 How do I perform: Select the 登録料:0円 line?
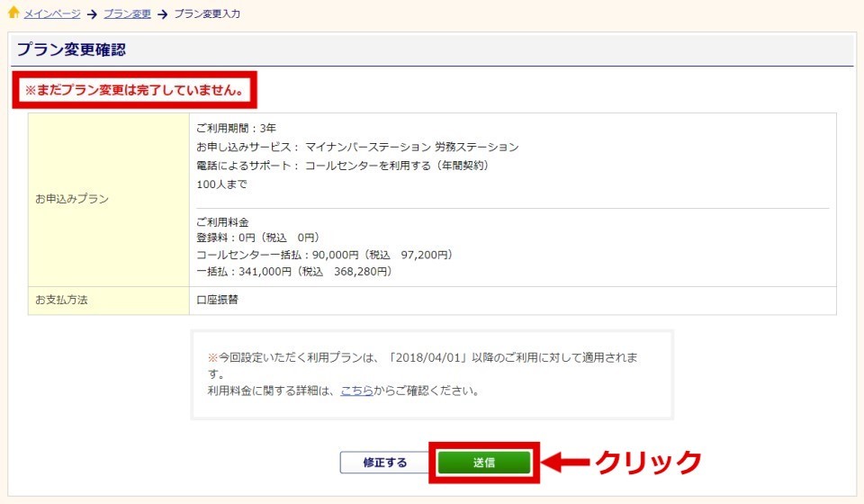[x=257, y=238]
